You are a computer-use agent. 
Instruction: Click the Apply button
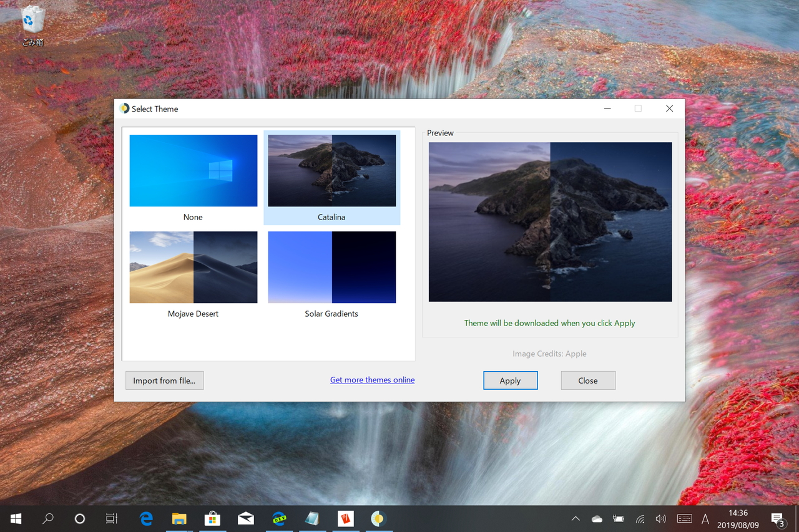(510, 380)
